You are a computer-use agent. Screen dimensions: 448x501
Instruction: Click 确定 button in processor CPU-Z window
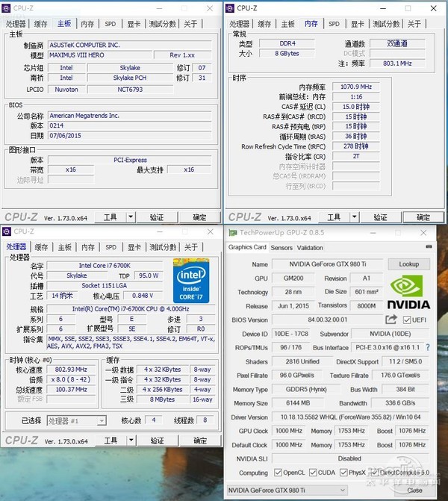click(x=200, y=441)
